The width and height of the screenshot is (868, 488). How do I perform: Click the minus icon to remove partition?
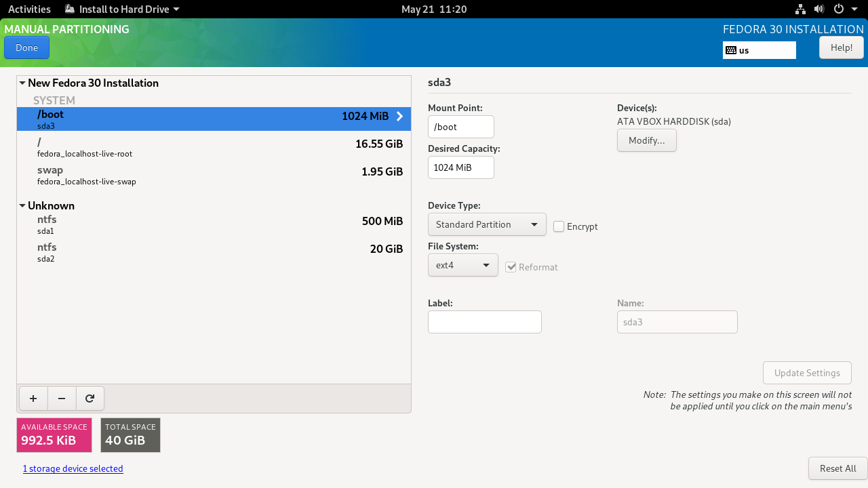pyautogui.click(x=62, y=399)
